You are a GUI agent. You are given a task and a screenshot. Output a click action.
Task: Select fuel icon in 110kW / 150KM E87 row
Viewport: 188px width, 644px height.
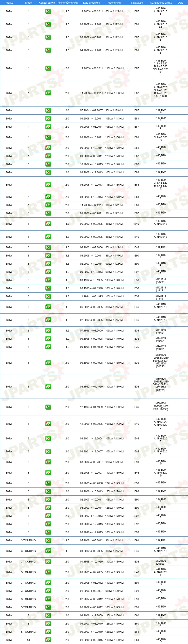click(x=48, y=68)
